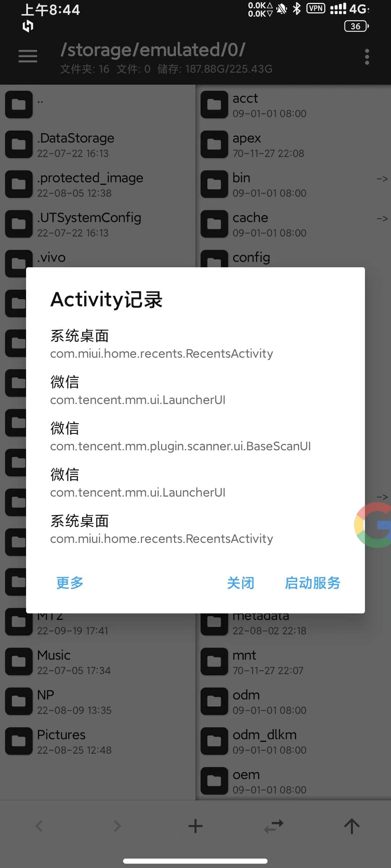This screenshot has height=868, width=391.
Task: Tap the forward chevron in bottom bar
Action: 117,826
